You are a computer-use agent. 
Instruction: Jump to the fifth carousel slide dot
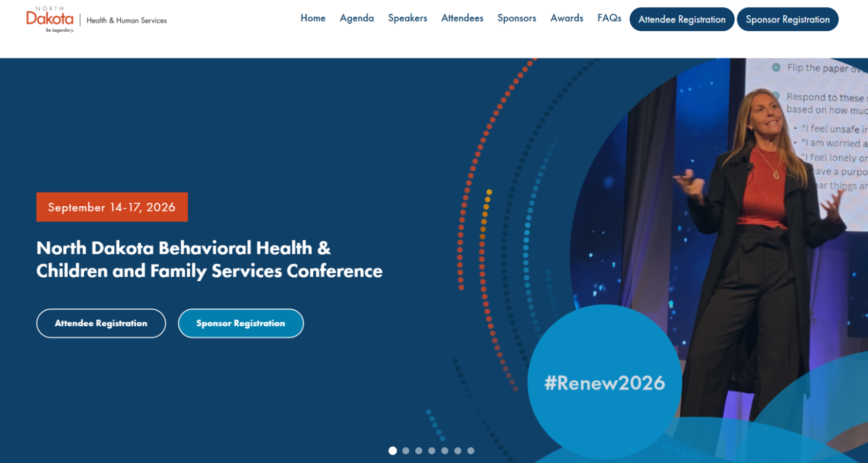click(x=444, y=451)
